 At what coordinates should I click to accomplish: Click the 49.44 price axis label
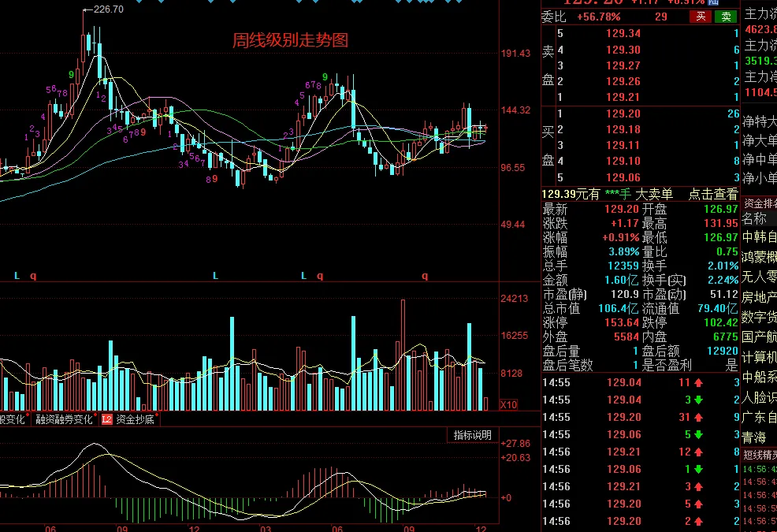[512, 225]
